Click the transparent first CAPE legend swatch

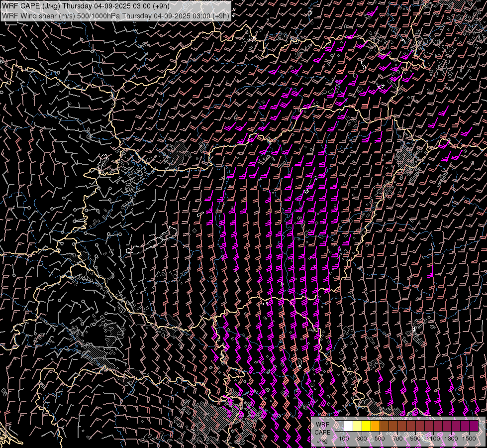(339, 426)
